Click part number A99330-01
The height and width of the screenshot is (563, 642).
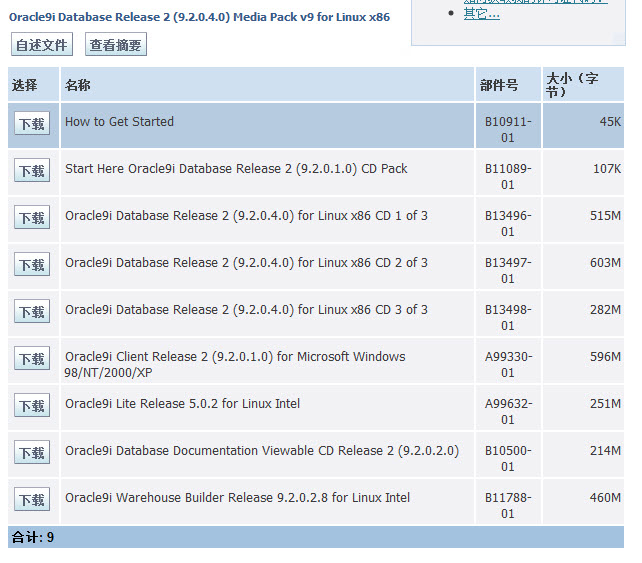[509, 365]
